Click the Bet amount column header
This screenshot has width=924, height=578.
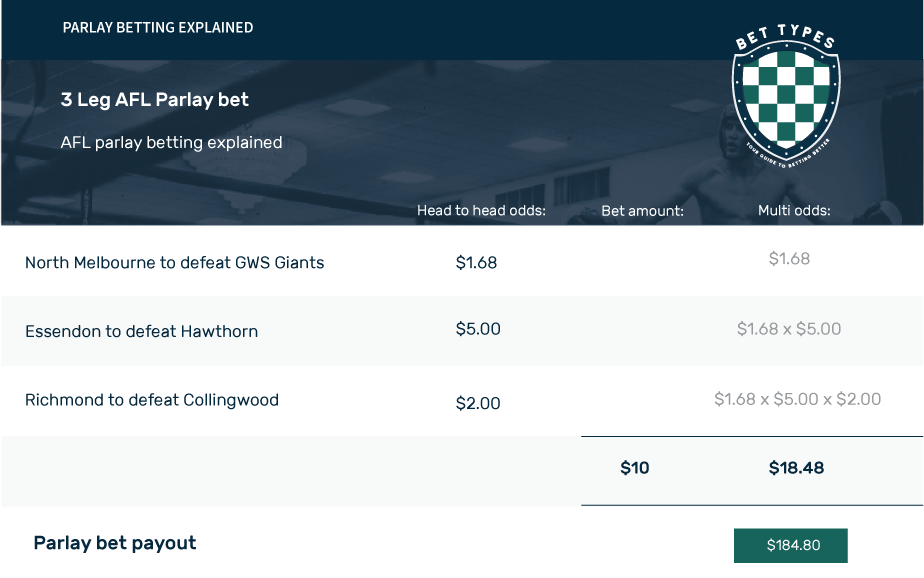pyautogui.click(x=642, y=211)
